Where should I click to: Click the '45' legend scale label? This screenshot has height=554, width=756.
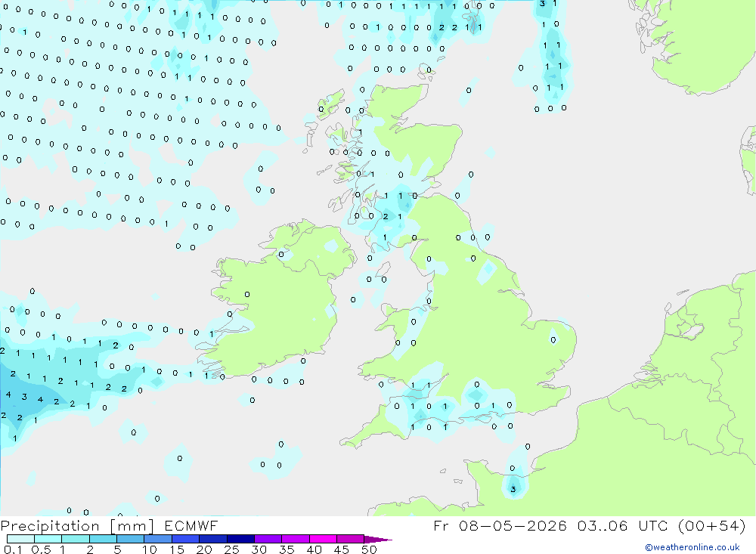pos(342,549)
